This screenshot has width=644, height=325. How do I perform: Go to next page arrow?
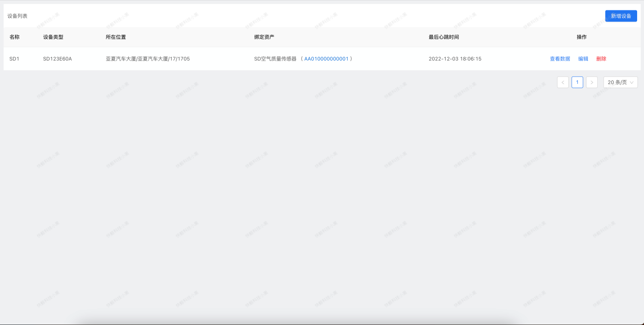[x=592, y=82]
